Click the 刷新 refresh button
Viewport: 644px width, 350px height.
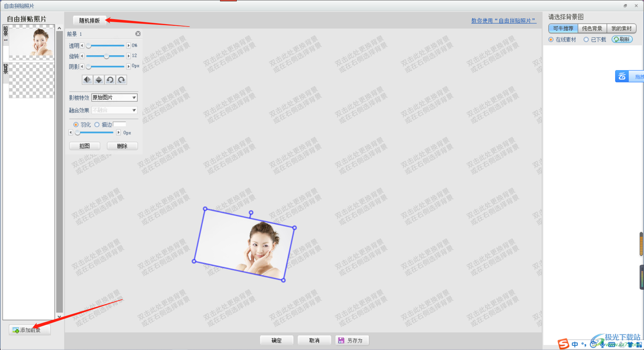pos(622,40)
